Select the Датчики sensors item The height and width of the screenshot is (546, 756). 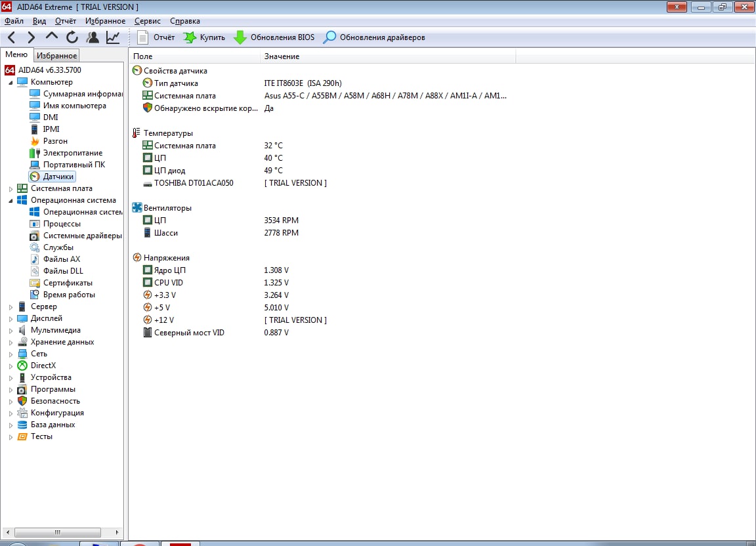click(x=52, y=177)
